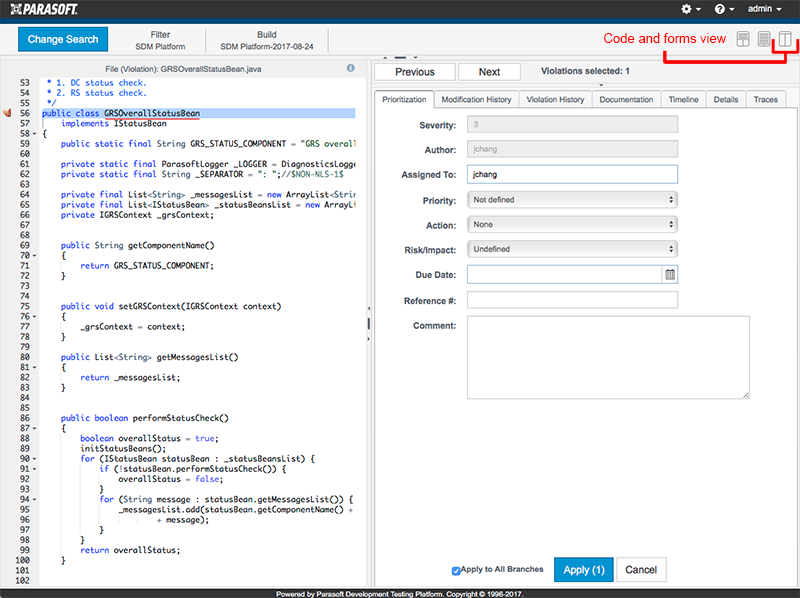The image size is (800, 598).
Task: Collapse the code fold at line 81
Action: [x=34, y=367]
